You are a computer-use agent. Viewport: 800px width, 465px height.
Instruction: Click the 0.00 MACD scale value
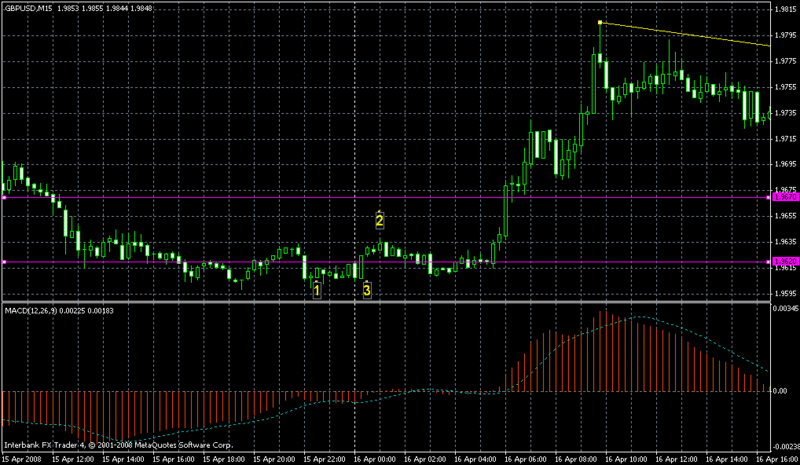[x=781, y=391]
